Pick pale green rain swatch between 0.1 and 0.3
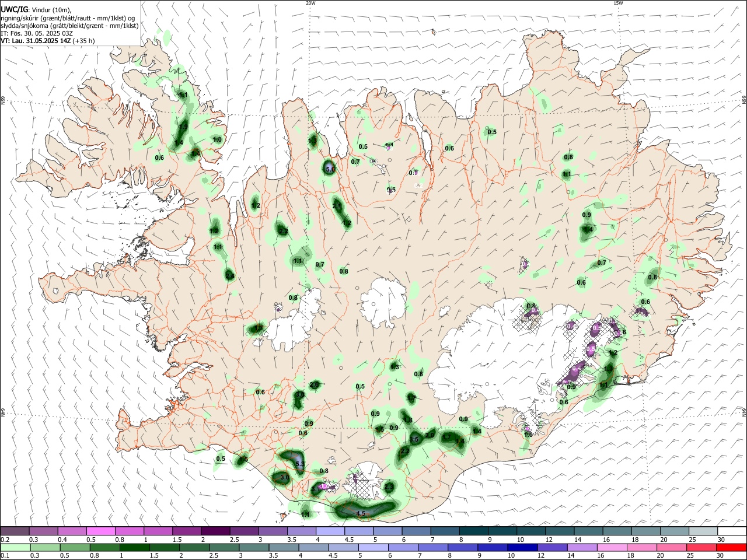 [x=15, y=547]
